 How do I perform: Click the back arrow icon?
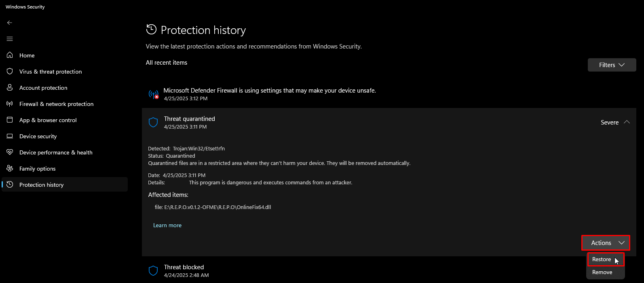point(10,23)
